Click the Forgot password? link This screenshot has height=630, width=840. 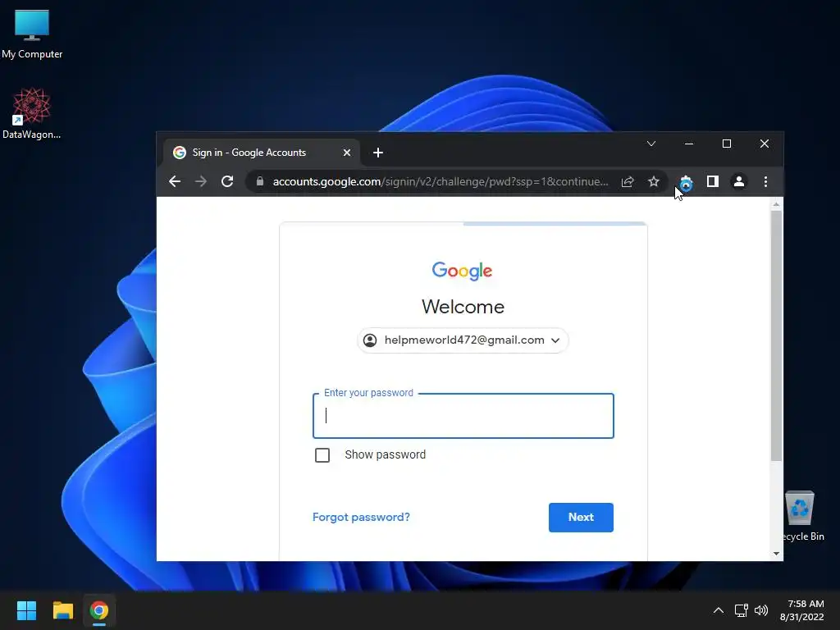click(x=361, y=517)
